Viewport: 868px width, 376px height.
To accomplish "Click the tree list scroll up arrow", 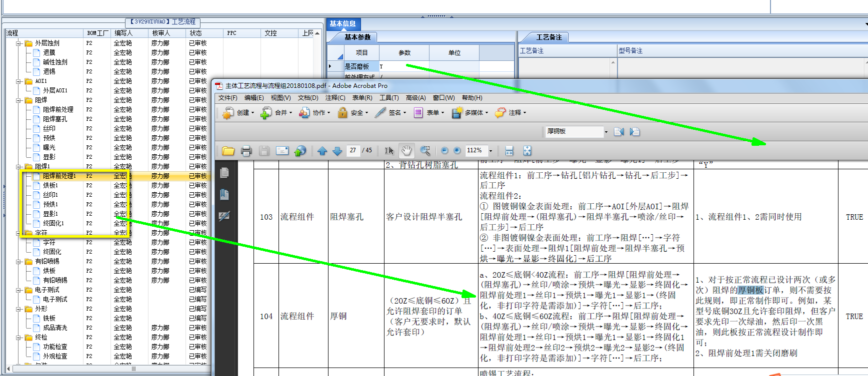I will click(317, 33).
